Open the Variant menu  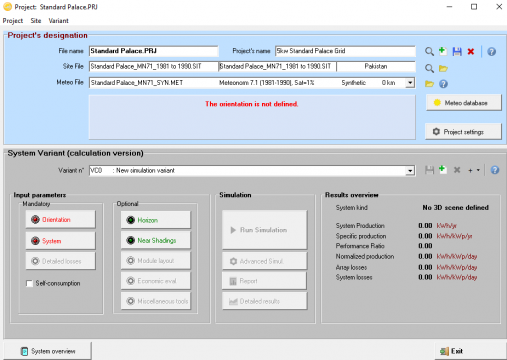[x=58, y=21]
